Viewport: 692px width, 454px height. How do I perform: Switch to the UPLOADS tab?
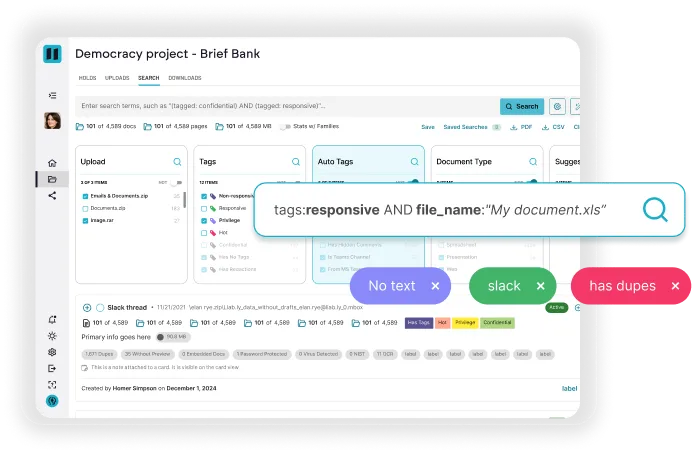point(117,78)
